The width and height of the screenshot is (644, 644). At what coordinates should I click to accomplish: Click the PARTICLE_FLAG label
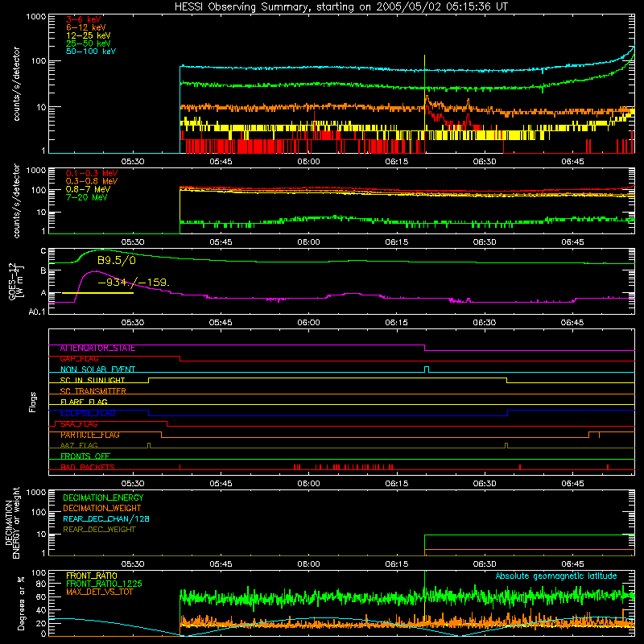coord(90,435)
